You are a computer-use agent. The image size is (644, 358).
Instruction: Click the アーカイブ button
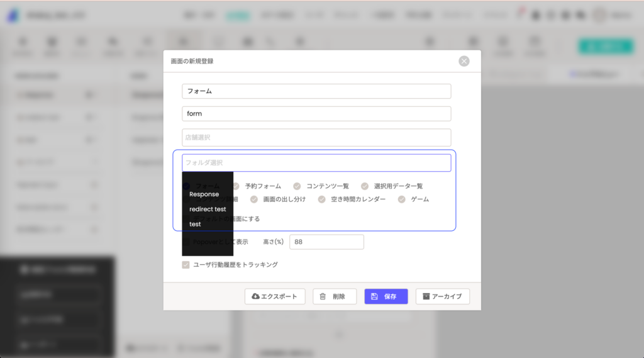click(x=442, y=296)
